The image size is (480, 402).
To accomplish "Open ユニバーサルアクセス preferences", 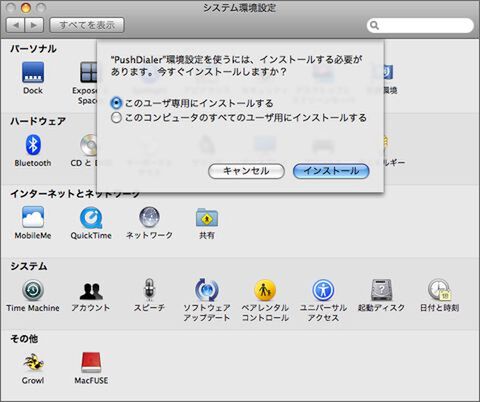I will pos(323,290).
